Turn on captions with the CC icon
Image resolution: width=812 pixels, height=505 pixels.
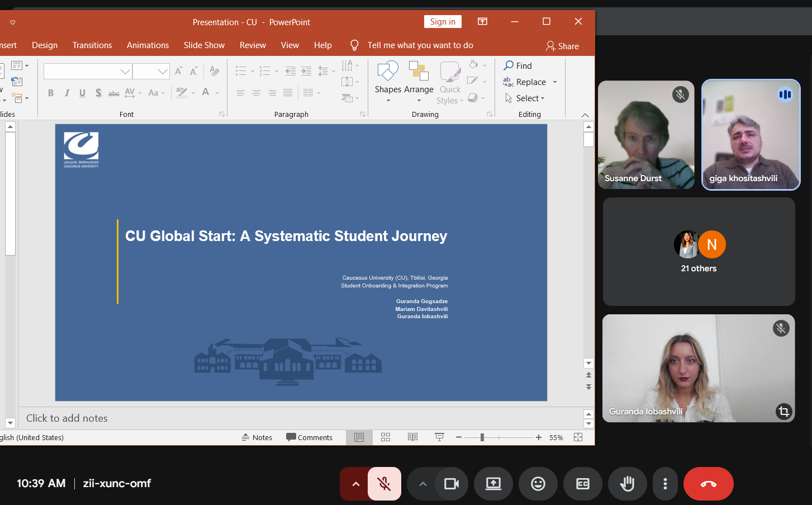(x=582, y=483)
